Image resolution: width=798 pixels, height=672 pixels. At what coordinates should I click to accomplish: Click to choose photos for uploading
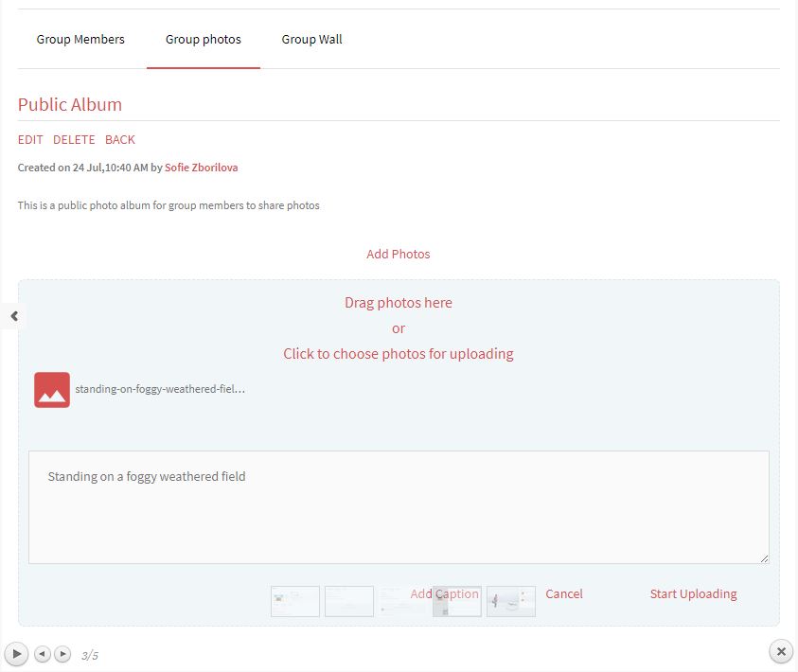[398, 354]
